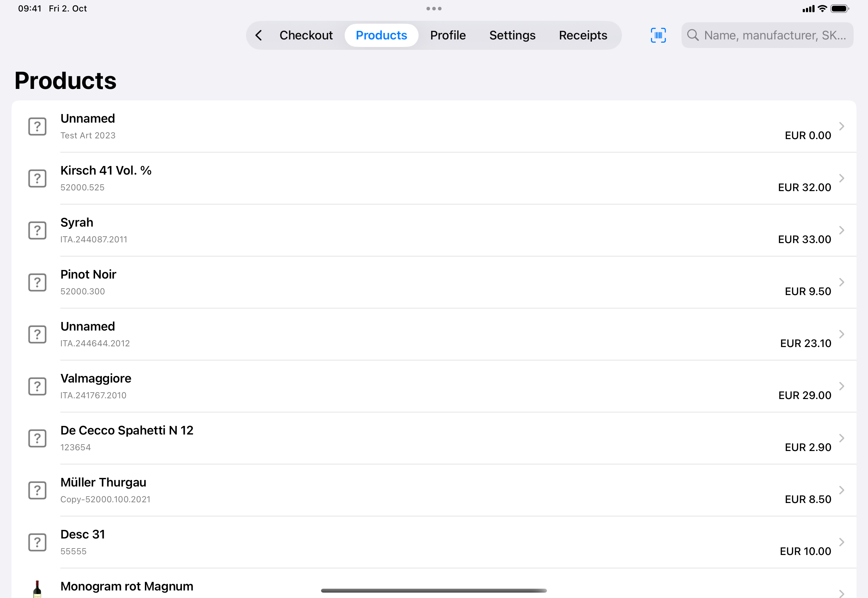This screenshot has width=868, height=598.
Task: Tap the chevron on the Valmaggiore row
Action: 842,386
